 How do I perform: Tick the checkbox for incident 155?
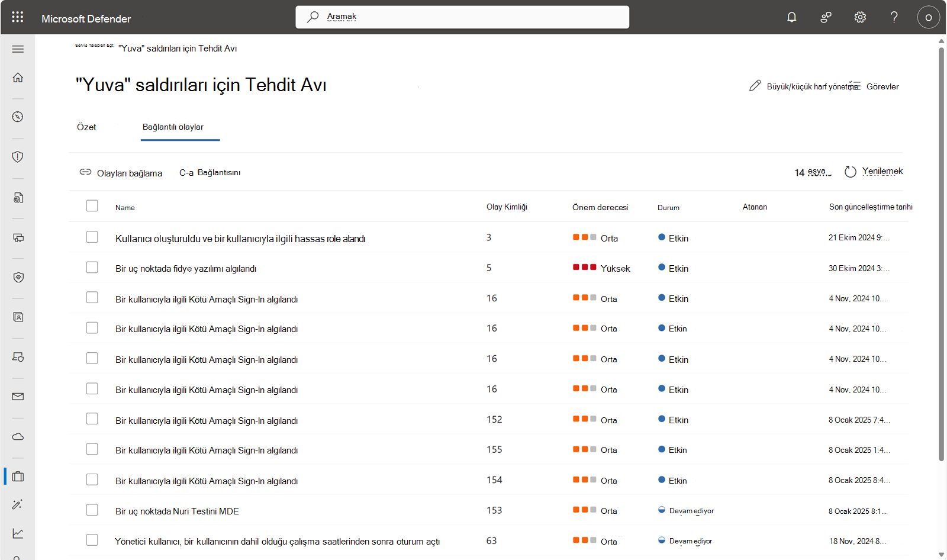92,449
